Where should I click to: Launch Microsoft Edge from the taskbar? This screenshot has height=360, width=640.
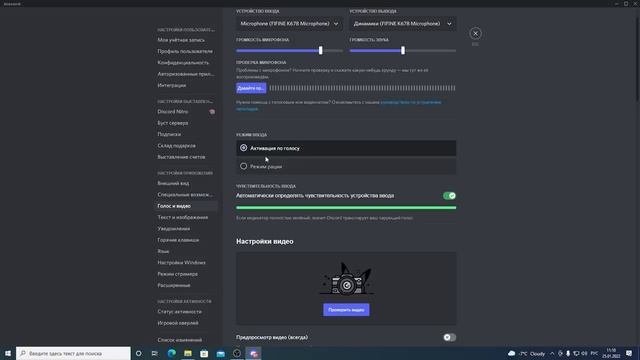171,353
